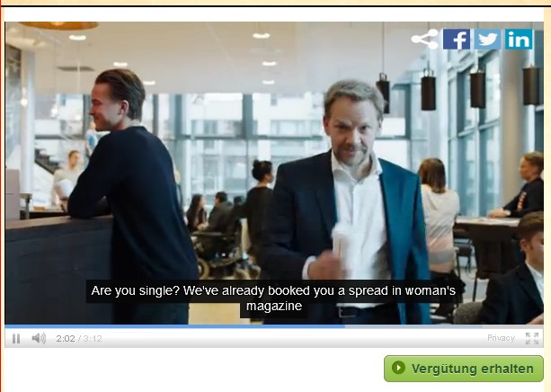Click the Vergütung erhalten button
The height and width of the screenshot is (392, 551).
click(x=464, y=369)
